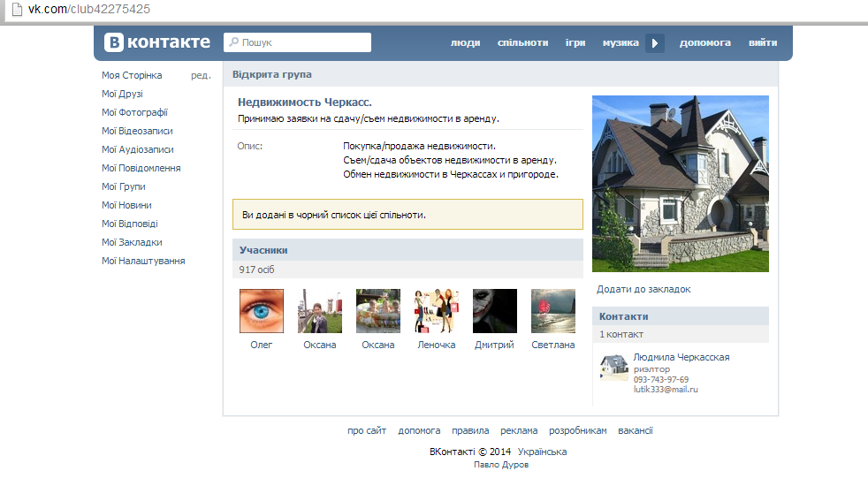Open вакансії footer link
Viewport: 868px width, 486px height.
pyautogui.click(x=635, y=430)
